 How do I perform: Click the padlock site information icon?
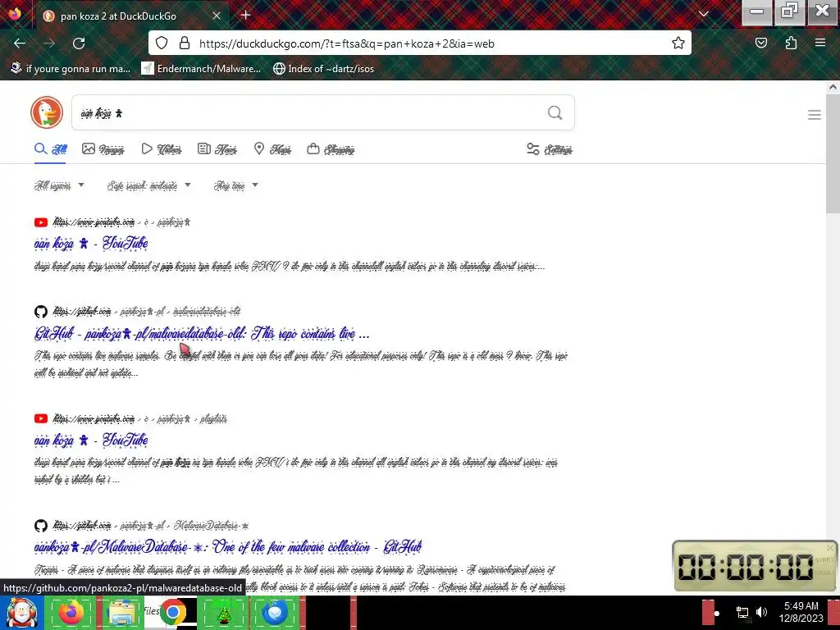click(185, 43)
